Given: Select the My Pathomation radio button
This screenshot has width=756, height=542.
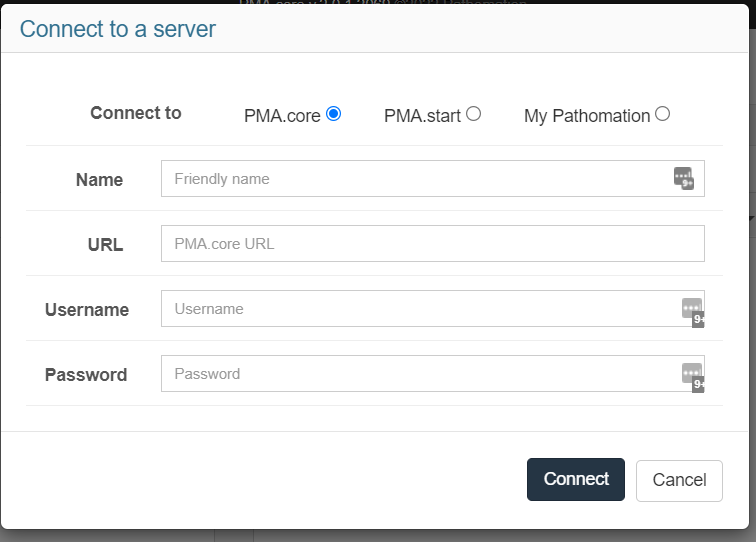Looking at the screenshot, I should pyautogui.click(x=662, y=114).
